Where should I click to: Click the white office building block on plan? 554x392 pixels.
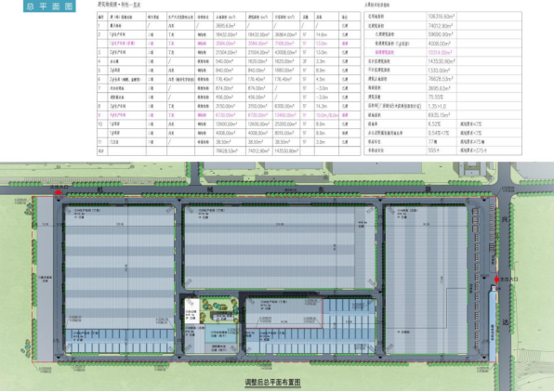(x=192, y=311)
